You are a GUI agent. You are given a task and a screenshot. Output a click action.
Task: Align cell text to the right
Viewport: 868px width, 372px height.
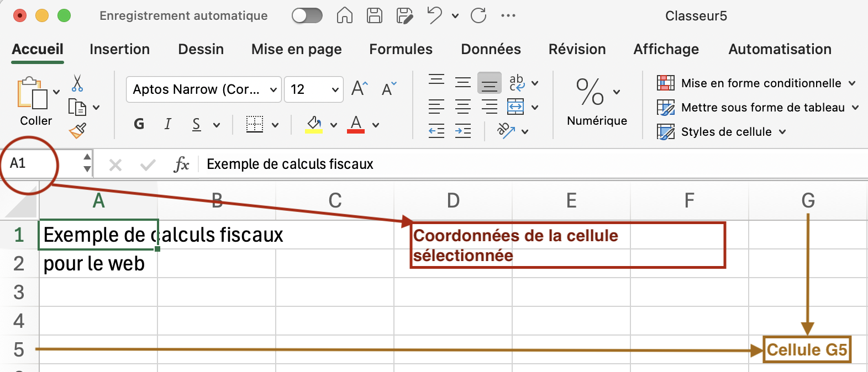(490, 107)
